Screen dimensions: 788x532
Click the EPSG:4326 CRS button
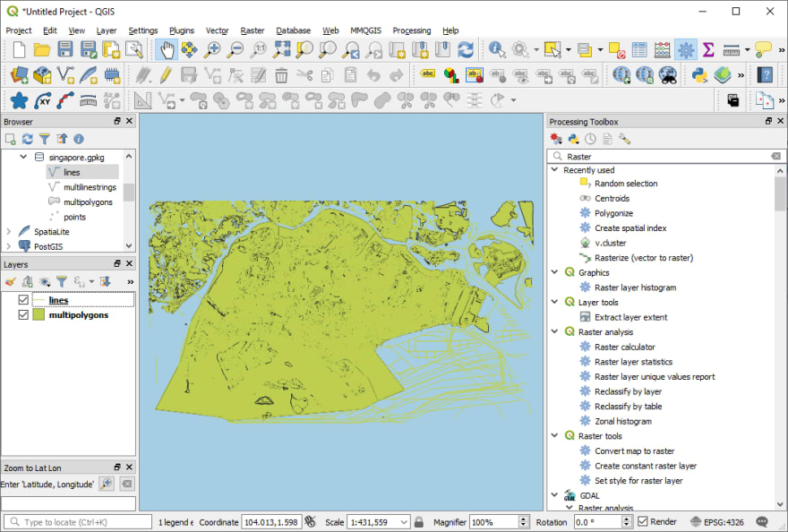[716, 522]
